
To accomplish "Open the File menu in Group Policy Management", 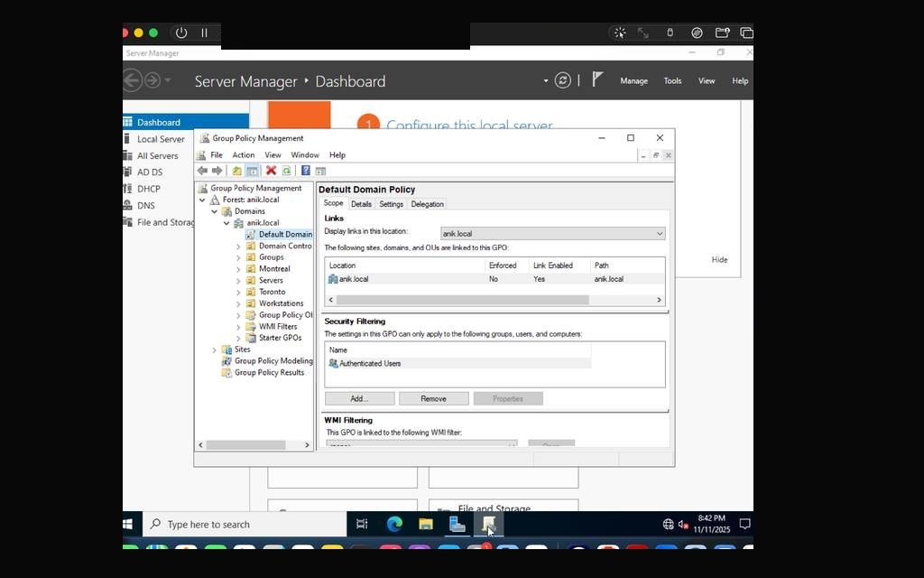I will (x=217, y=155).
